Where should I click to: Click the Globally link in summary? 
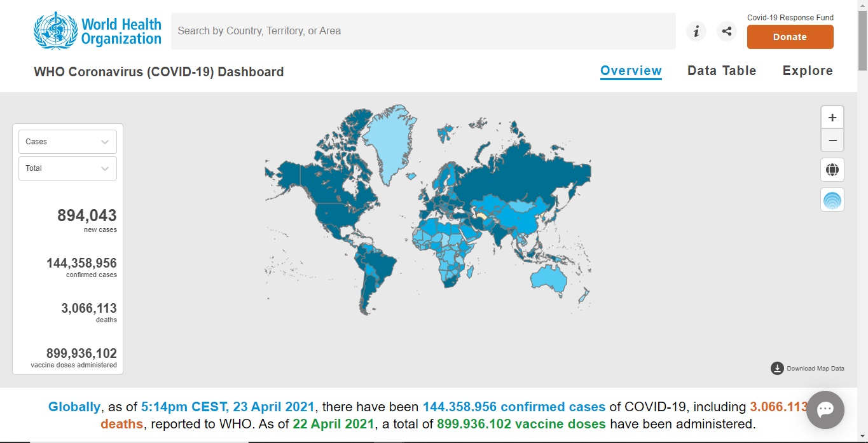(74, 407)
